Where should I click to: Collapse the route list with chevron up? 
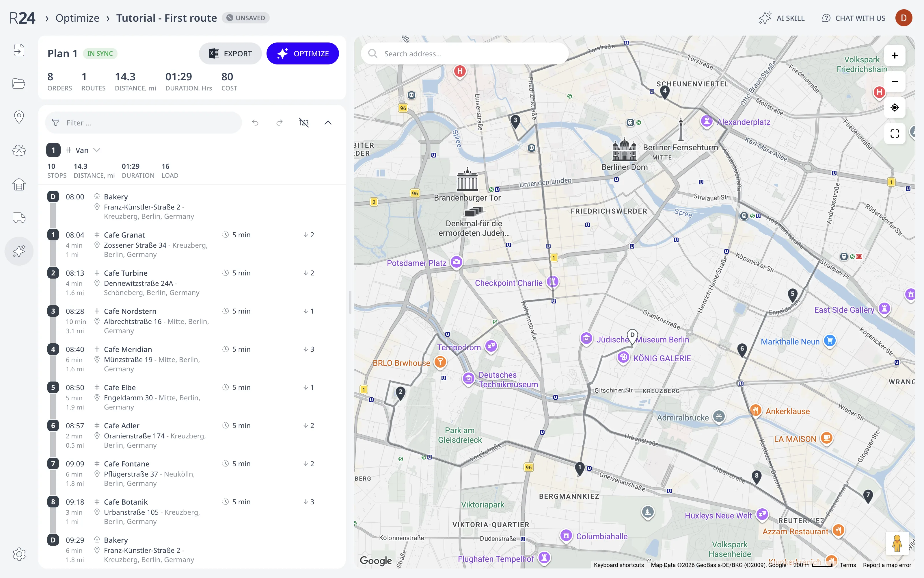(328, 123)
